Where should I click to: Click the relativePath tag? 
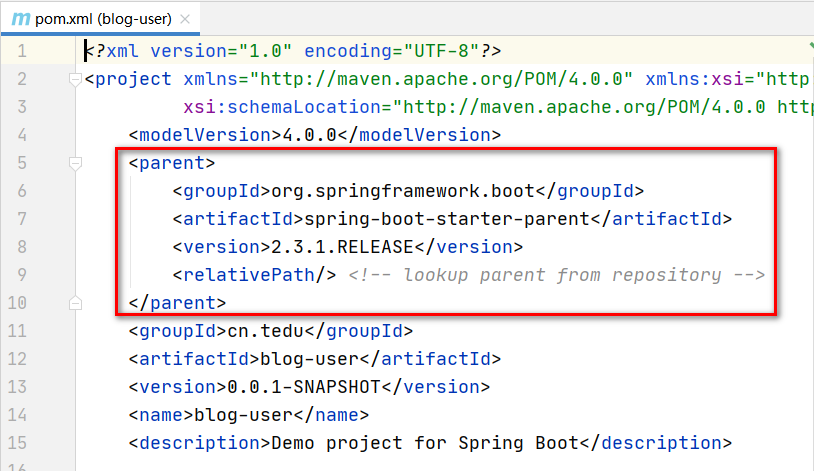pyautogui.click(x=254, y=275)
